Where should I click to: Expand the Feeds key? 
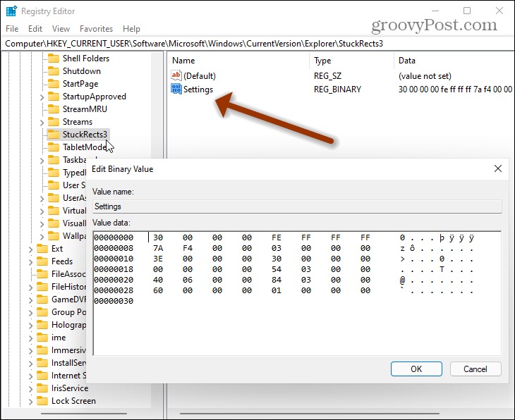coord(30,262)
